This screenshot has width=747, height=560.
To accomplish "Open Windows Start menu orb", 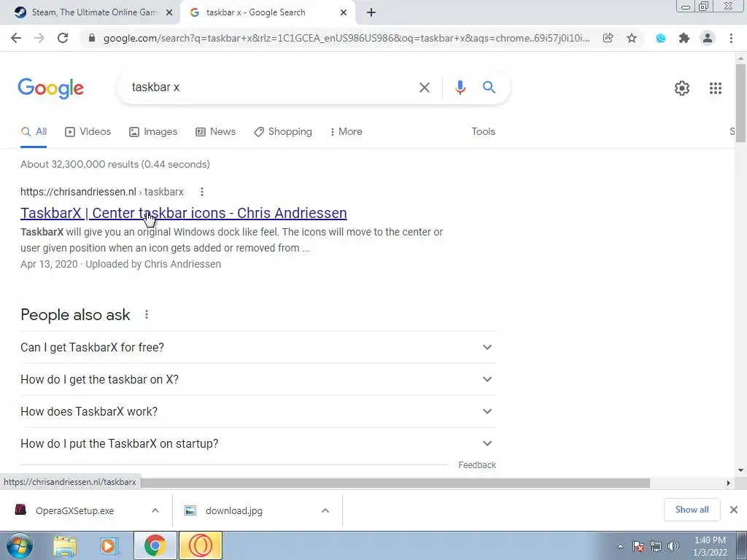I will pos(20,545).
